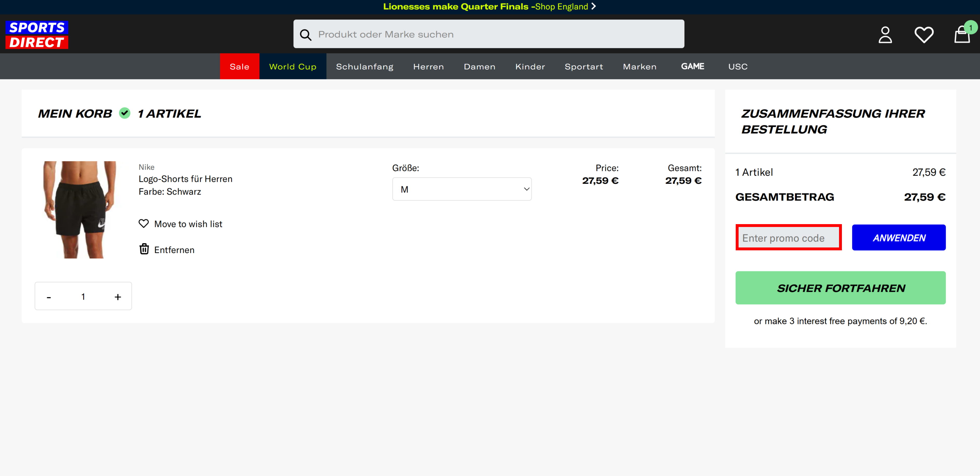Image resolution: width=980 pixels, height=476 pixels.
Task: Increase quantity with the plus button
Action: (x=118, y=296)
